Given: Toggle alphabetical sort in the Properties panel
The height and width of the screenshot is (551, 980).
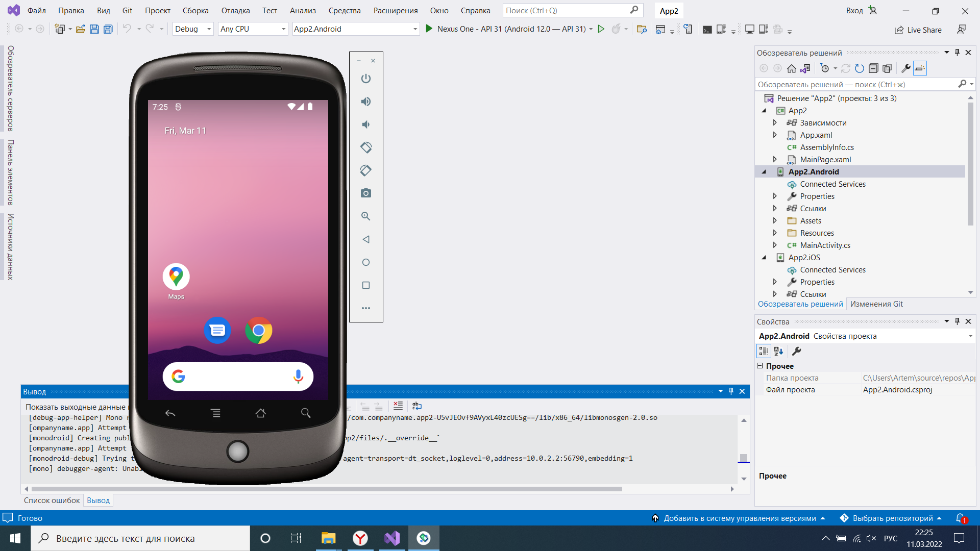Looking at the screenshot, I should pyautogui.click(x=778, y=351).
